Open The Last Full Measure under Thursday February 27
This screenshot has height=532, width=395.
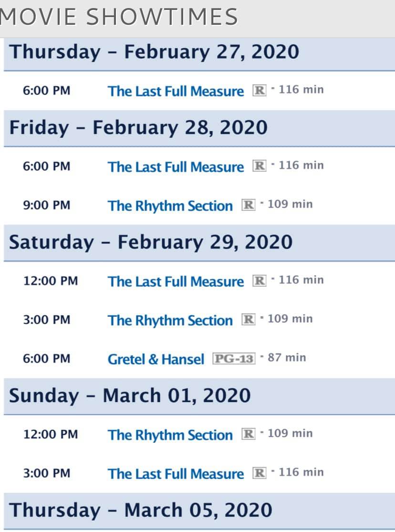(x=176, y=91)
